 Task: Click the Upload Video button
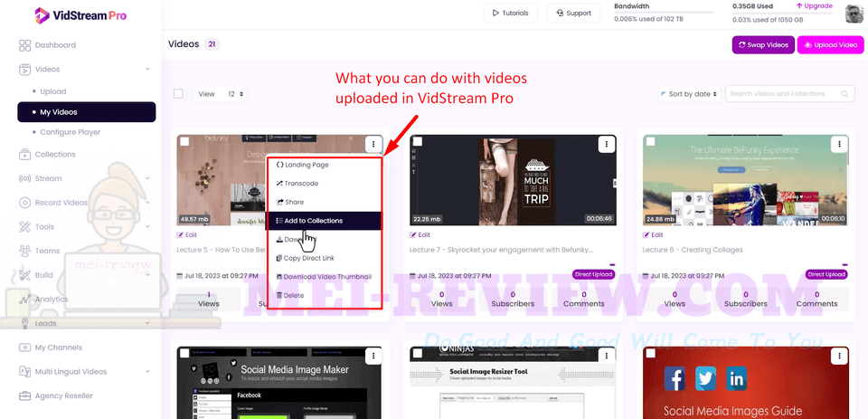[830, 45]
